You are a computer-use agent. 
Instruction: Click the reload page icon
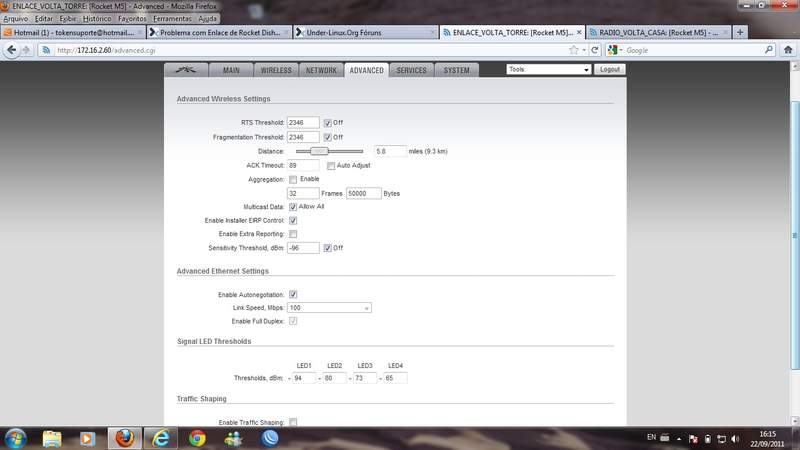pos(594,50)
